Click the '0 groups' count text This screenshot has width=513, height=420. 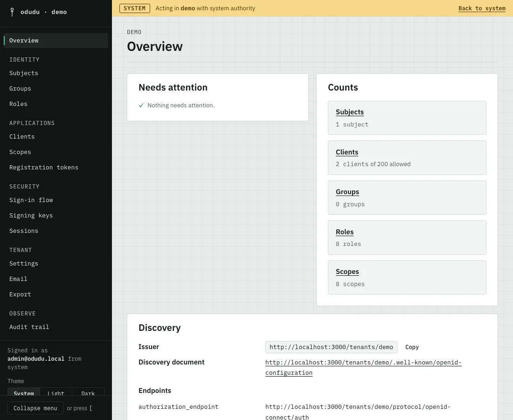pyautogui.click(x=350, y=204)
